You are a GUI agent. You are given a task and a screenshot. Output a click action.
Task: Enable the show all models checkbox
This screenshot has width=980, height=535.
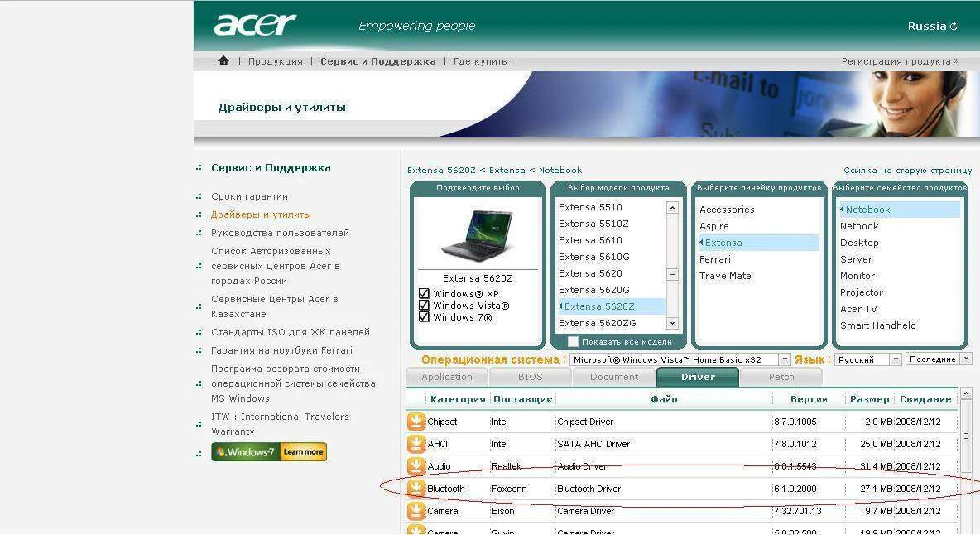[573, 342]
